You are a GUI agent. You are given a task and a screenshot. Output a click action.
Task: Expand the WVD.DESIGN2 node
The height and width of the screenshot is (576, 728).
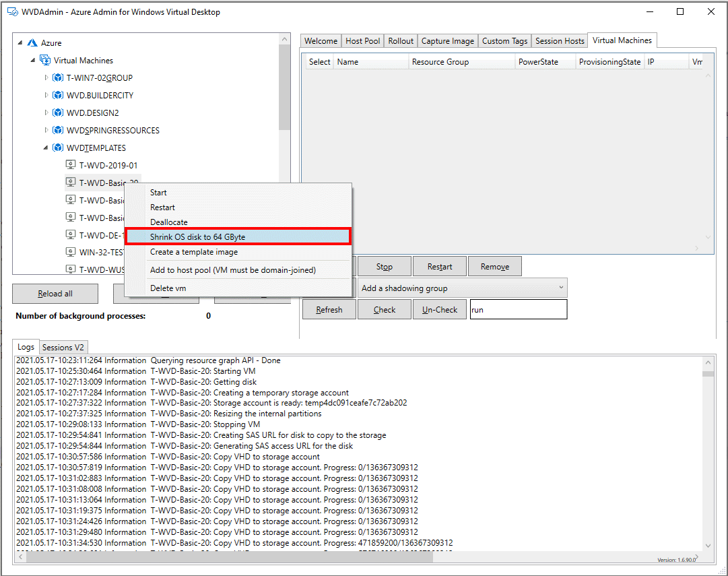[46, 113]
